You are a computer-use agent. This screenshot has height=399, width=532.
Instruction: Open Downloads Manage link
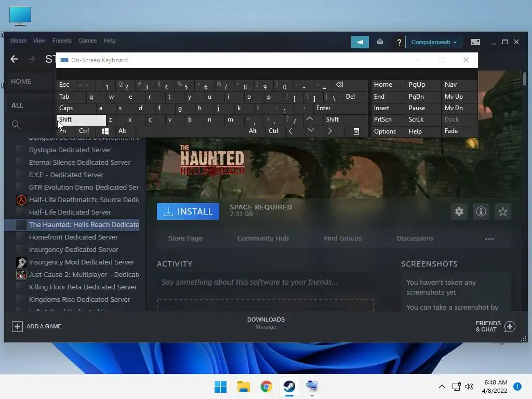point(265,327)
